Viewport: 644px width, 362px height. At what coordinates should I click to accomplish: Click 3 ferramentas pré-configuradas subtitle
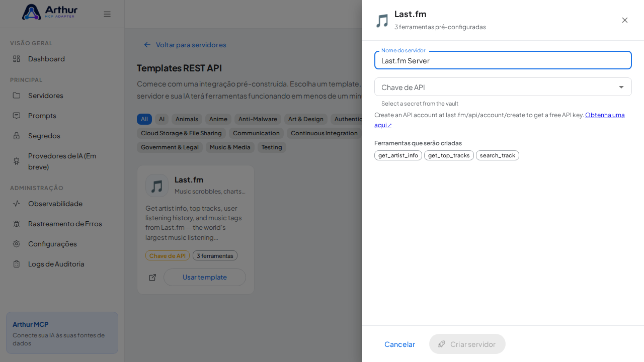440,27
